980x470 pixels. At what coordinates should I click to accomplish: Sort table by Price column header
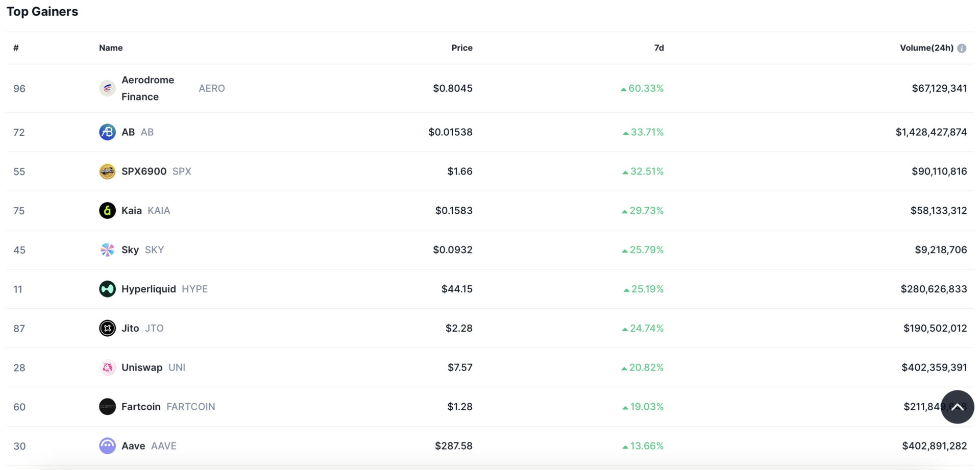click(x=461, y=48)
